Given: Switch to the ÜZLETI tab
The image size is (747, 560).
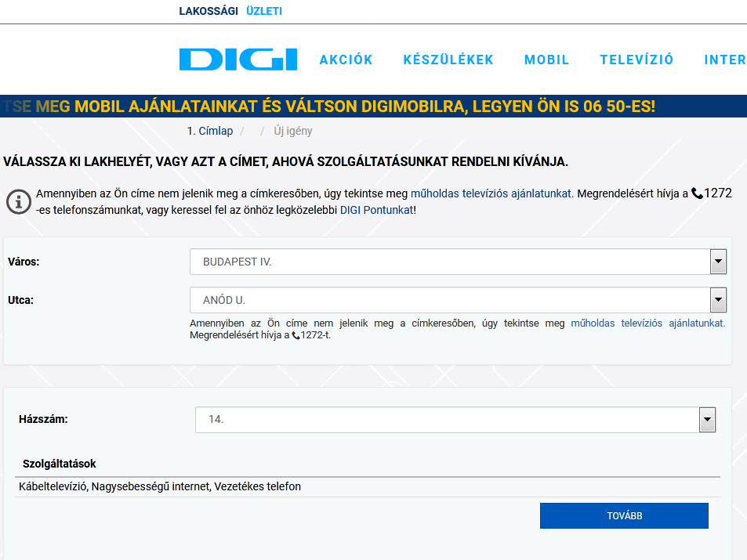Looking at the screenshot, I should point(264,11).
